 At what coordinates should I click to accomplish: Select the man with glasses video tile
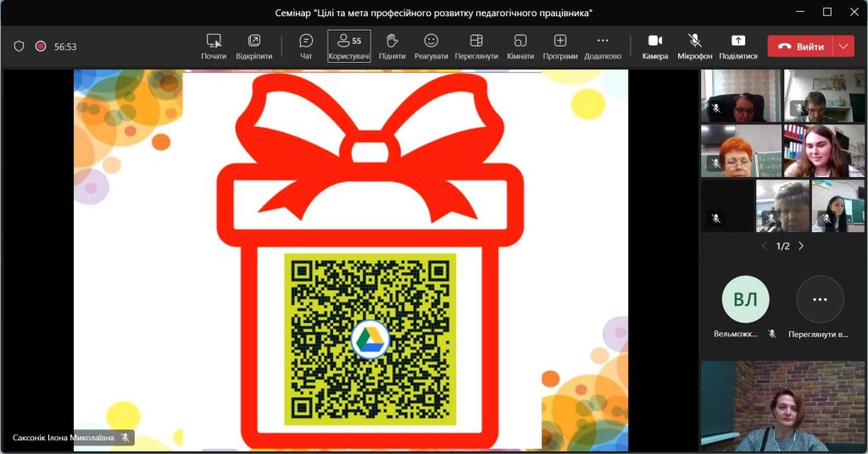click(x=741, y=96)
